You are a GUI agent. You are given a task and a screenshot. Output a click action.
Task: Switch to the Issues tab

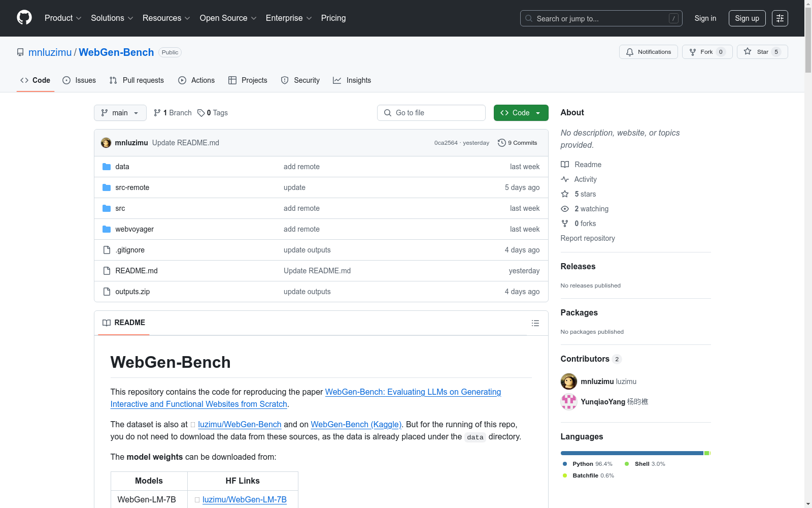tap(79, 80)
